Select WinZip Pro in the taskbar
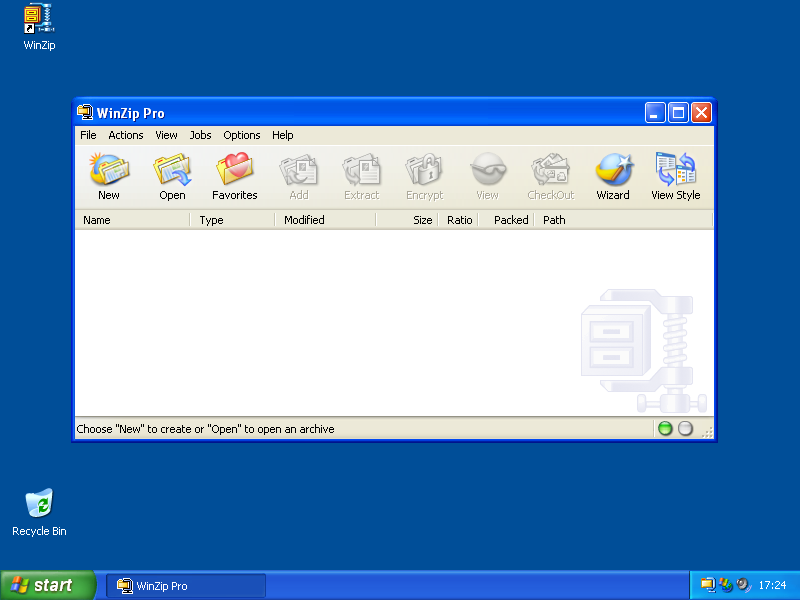The image size is (800, 600). 185,585
